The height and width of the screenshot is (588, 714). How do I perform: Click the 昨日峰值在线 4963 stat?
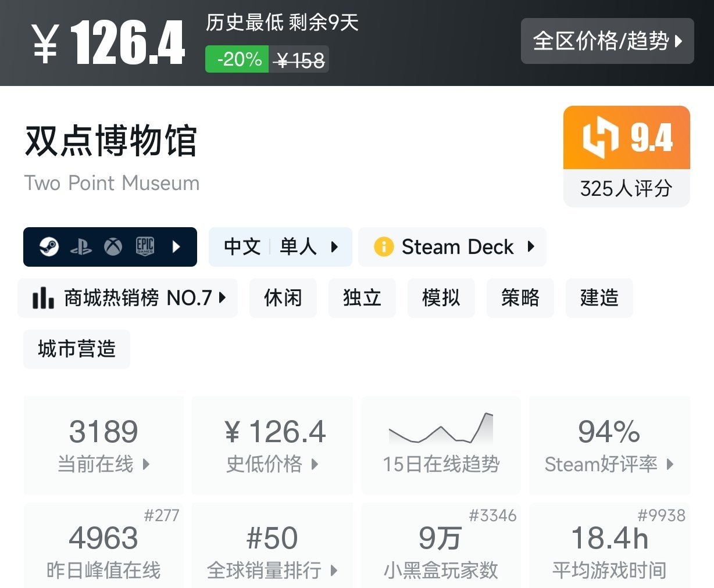click(x=103, y=546)
